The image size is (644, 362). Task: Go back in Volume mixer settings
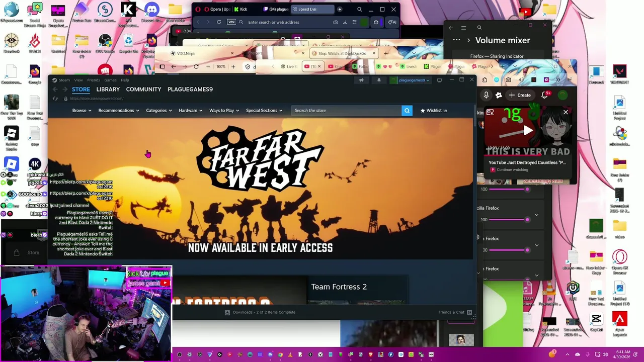tap(451, 28)
